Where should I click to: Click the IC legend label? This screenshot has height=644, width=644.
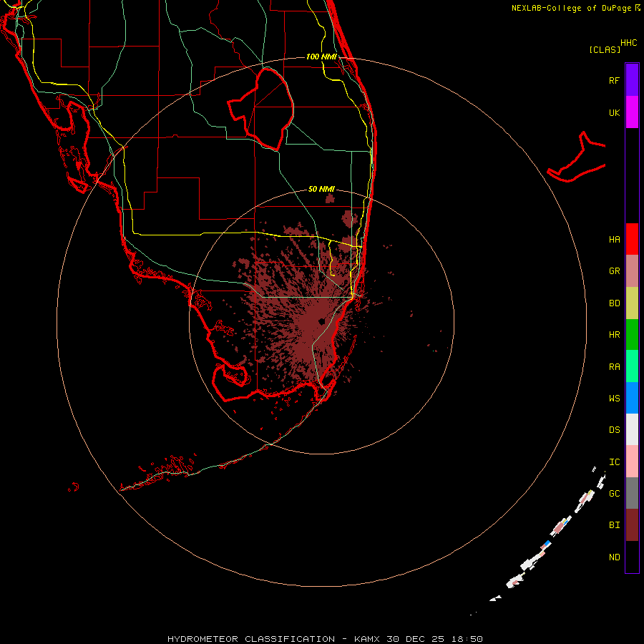tap(614, 462)
